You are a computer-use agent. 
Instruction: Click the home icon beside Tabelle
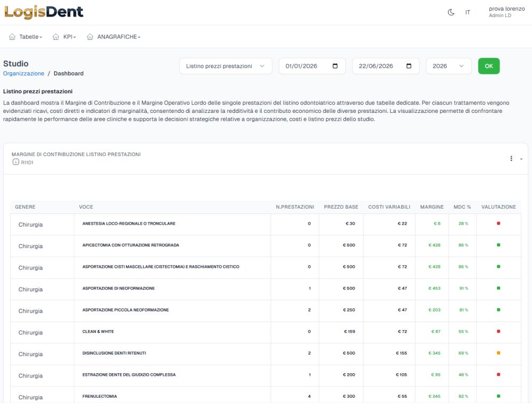(x=12, y=37)
